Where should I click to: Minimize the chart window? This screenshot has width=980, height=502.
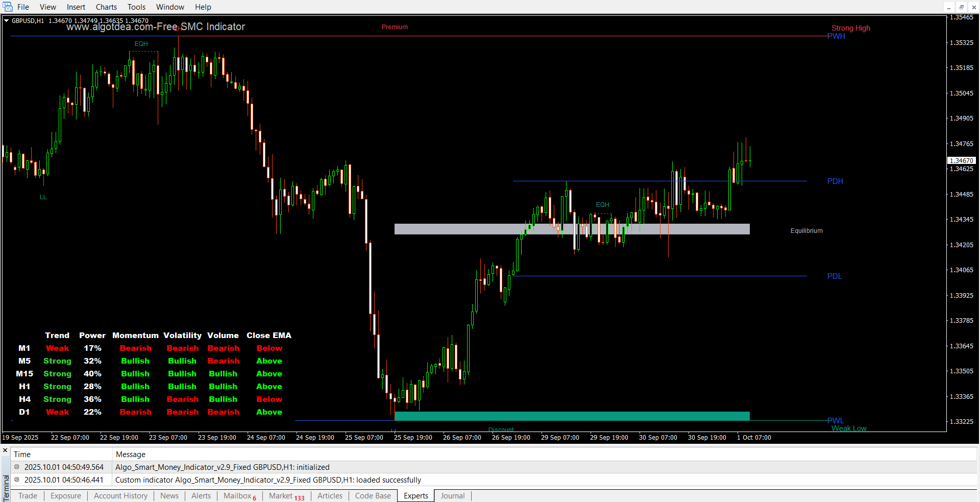949,7
